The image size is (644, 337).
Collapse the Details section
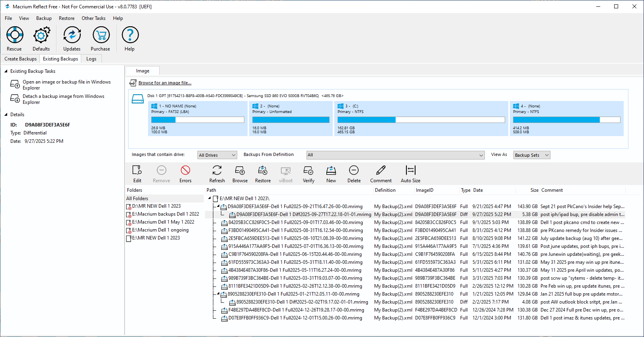[6, 115]
